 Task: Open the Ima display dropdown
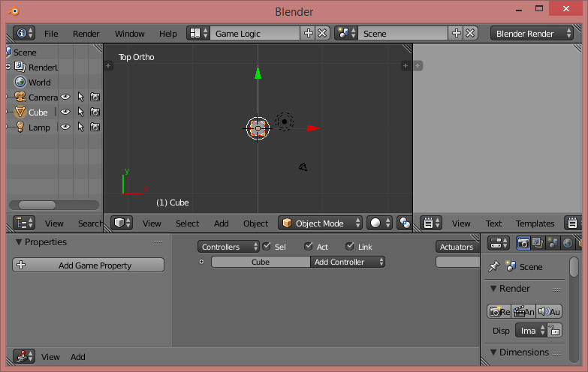pos(532,331)
